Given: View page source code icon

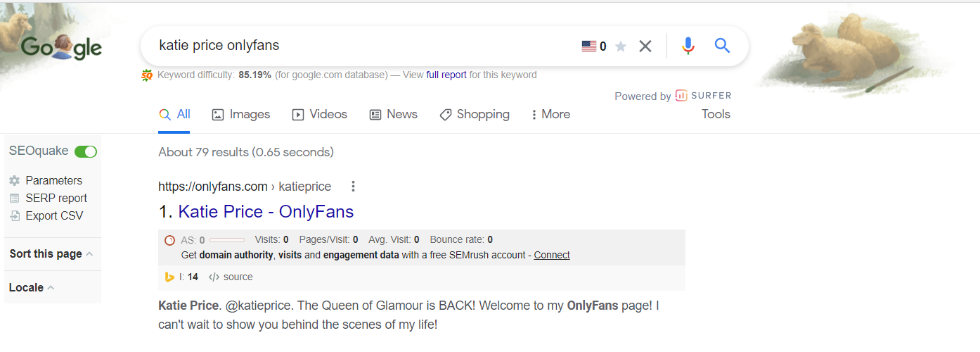Looking at the screenshot, I should click(x=214, y=277).
